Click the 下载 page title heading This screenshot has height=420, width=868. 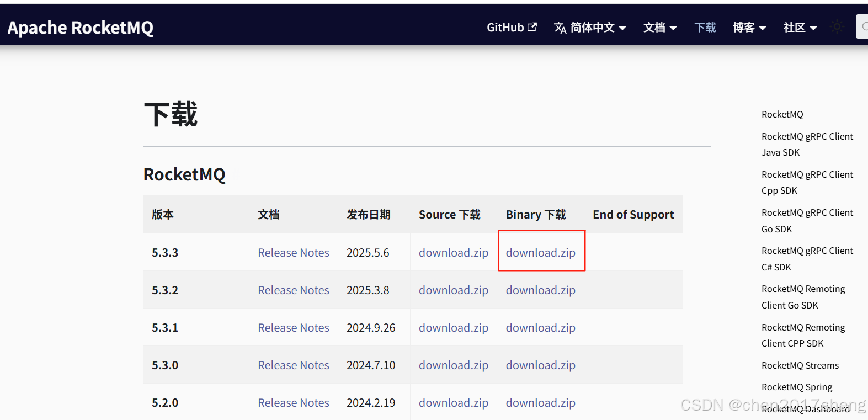pos(171,115)
